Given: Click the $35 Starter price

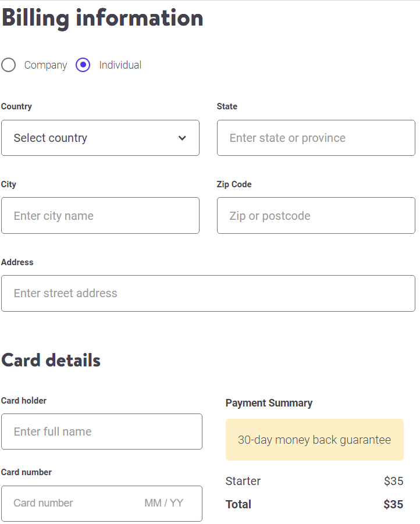Looking at the screenshot, I should pos(393,481).
